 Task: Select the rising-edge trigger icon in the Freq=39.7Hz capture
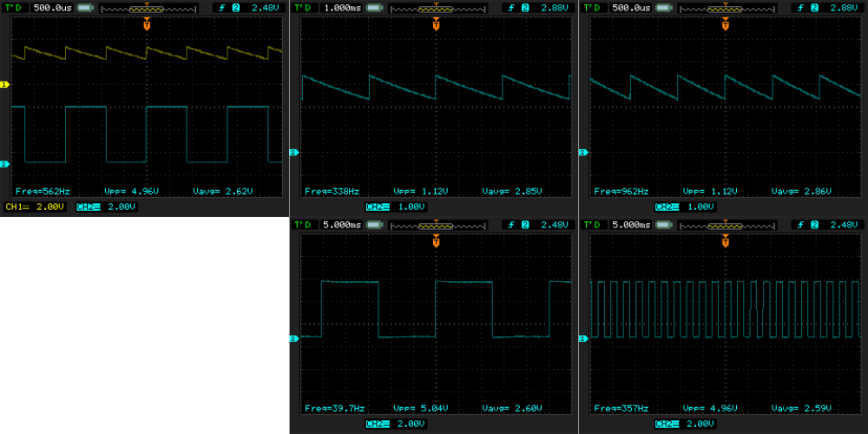pyautogui.click(x=512, y=225)
